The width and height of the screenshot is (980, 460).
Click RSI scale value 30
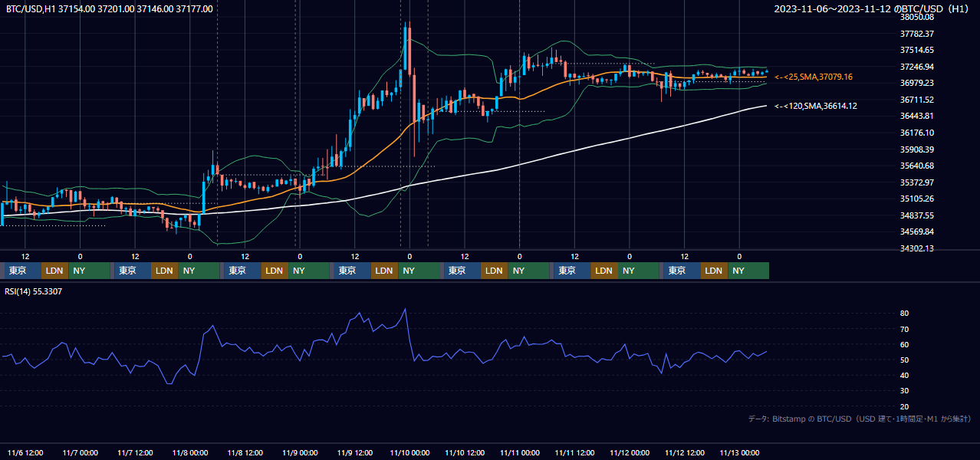pyautogui.click(x=904, y=391)
